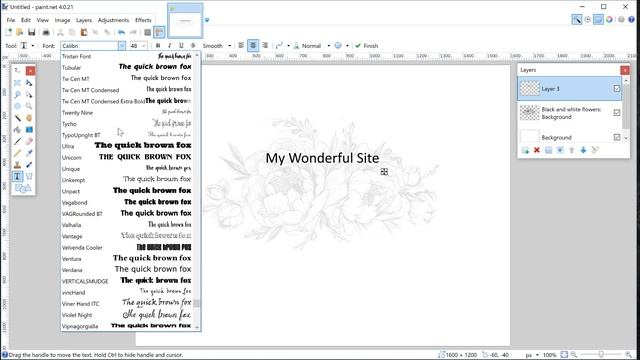Viewport: 640px width, 360px height.
Task: Open the Edit menu
Action: [26, 20]
